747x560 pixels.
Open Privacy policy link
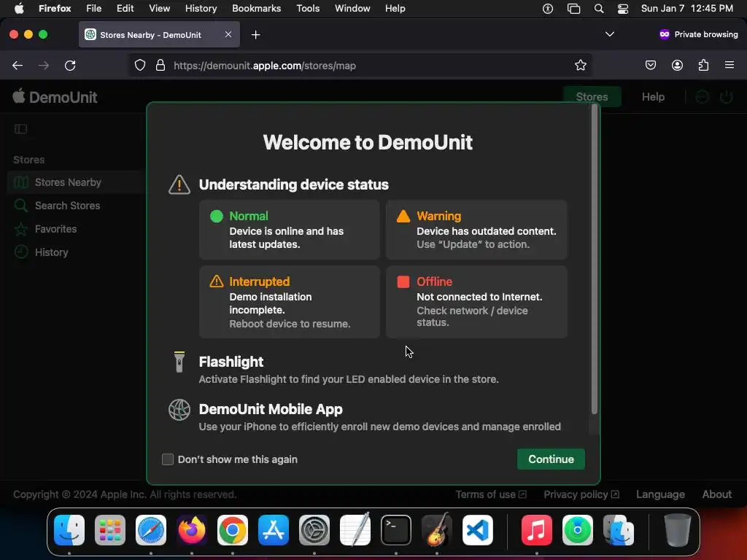(581, 494)
